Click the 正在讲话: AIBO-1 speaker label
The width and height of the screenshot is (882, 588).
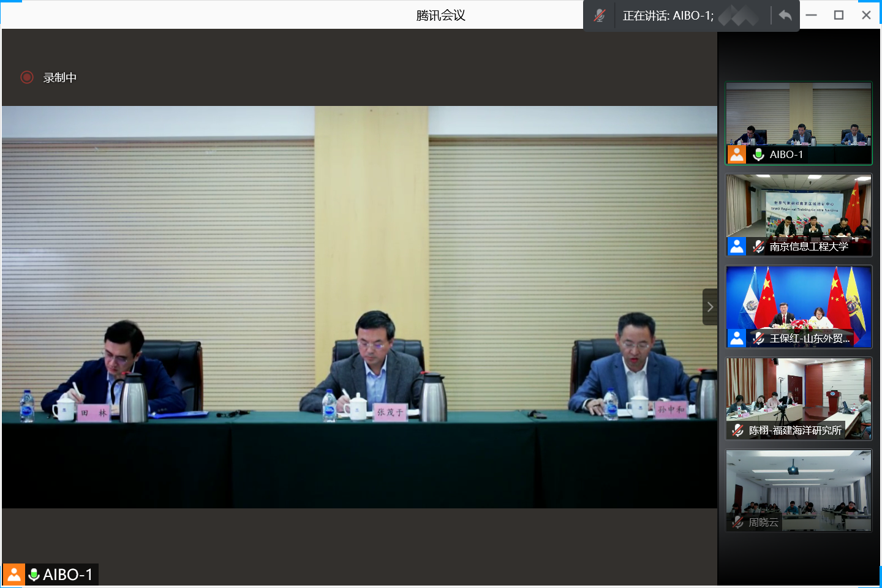click(668, 16)
